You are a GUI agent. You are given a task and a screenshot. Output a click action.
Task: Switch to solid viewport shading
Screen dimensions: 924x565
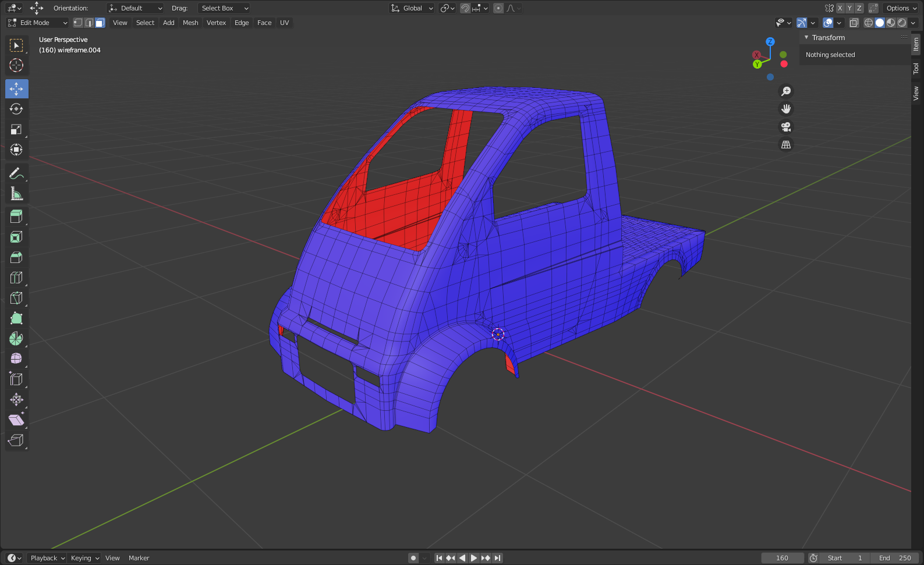[880, 23]
